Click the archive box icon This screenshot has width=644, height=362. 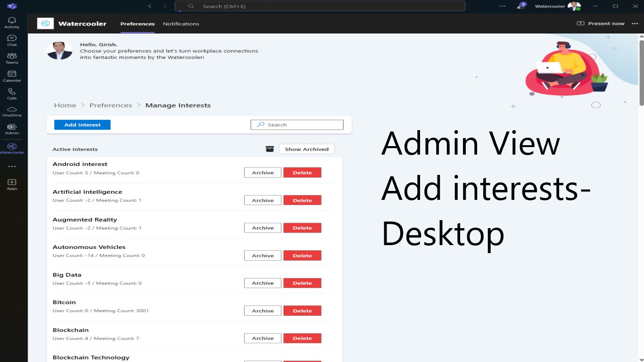(x=270, y=149)
